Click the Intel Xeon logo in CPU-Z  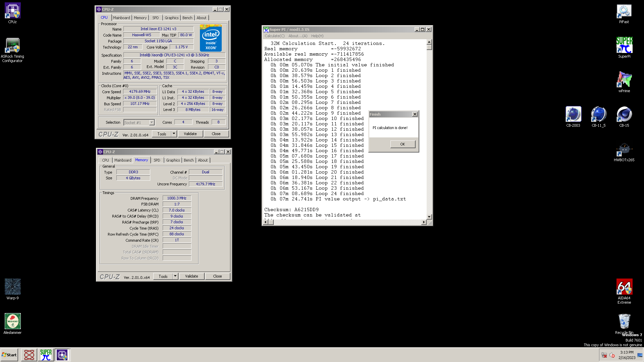(211, 38)
